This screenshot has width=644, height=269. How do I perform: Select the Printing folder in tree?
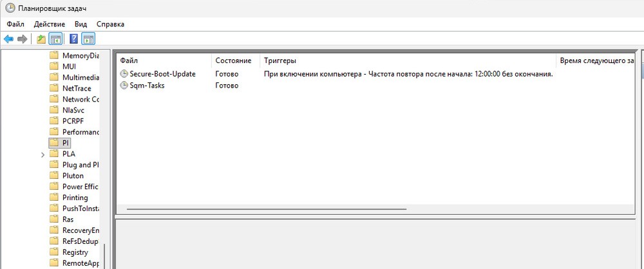75,197
